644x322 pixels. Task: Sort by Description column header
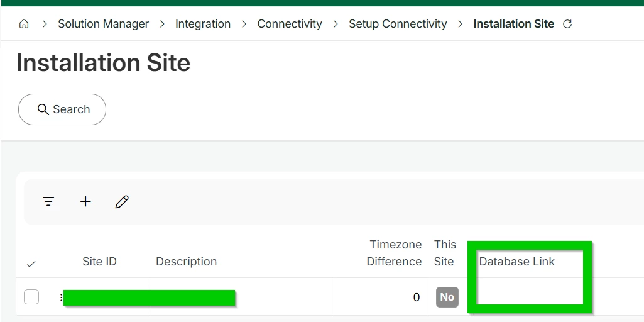[x=186, y=262]
